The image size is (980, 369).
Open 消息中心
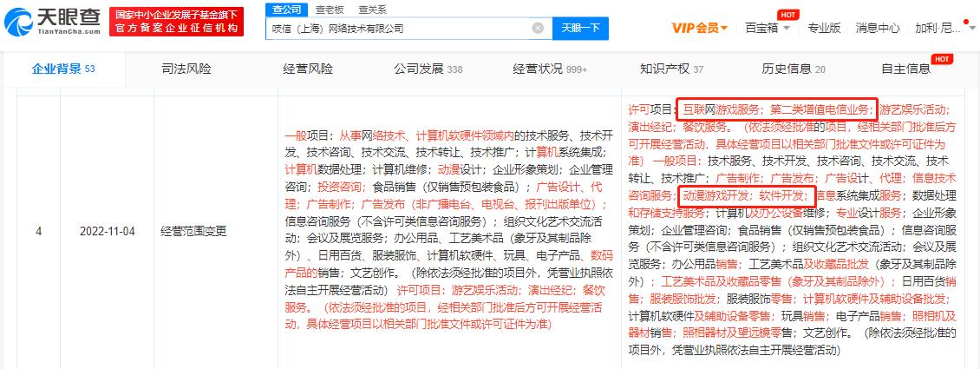tap(879, 28)
